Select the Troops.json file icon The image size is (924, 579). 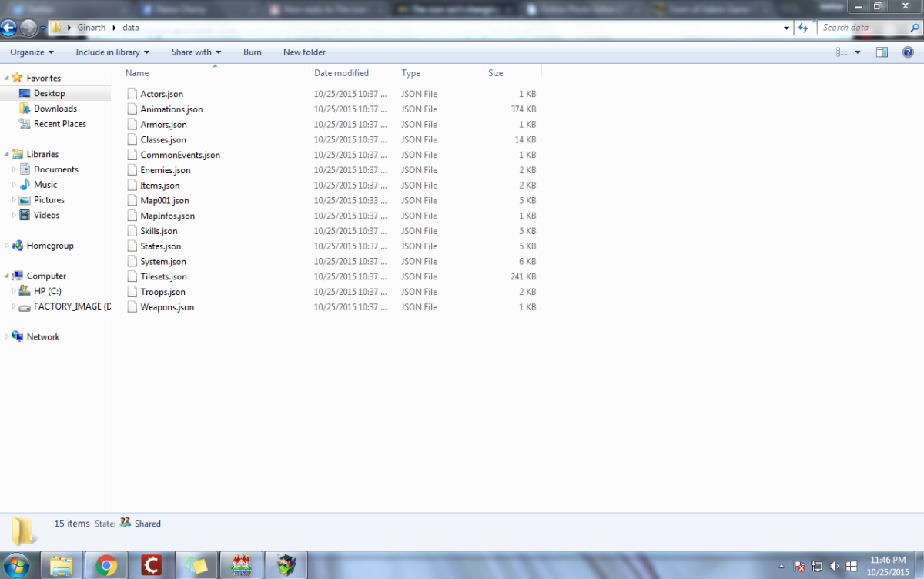click(132, 292)
